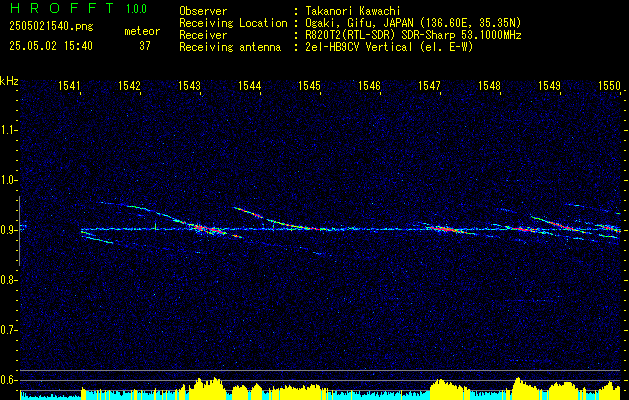Viewport: 629px width, 400px height.
Task: Select observer name Takanori Kawachi
Action: [352, 11]
